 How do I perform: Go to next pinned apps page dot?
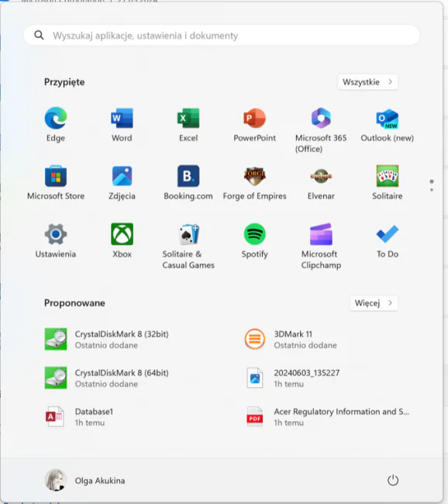coord(432,190)
